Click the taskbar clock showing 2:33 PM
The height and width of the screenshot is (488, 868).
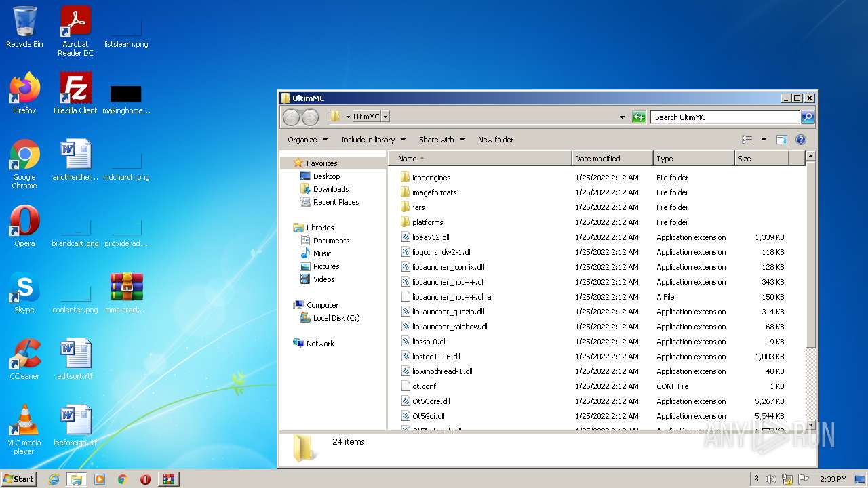(x=833, y=479)
